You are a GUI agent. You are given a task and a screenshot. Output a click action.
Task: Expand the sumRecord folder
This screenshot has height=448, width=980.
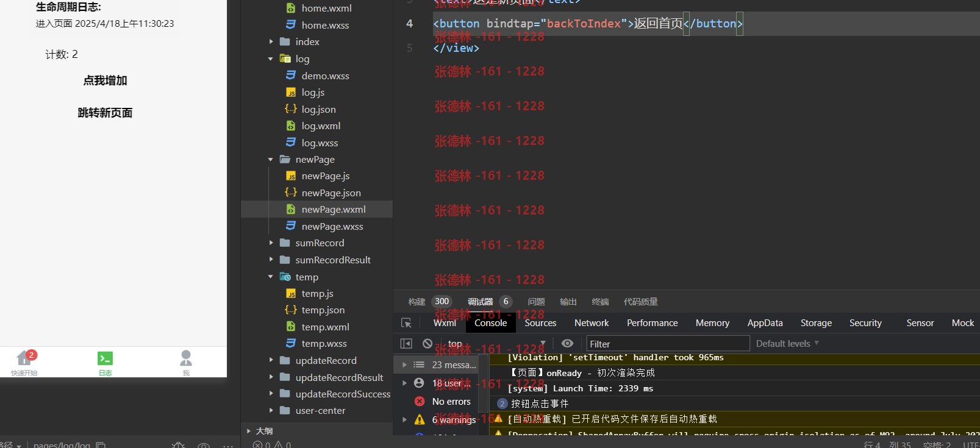(x=271, y=243)
